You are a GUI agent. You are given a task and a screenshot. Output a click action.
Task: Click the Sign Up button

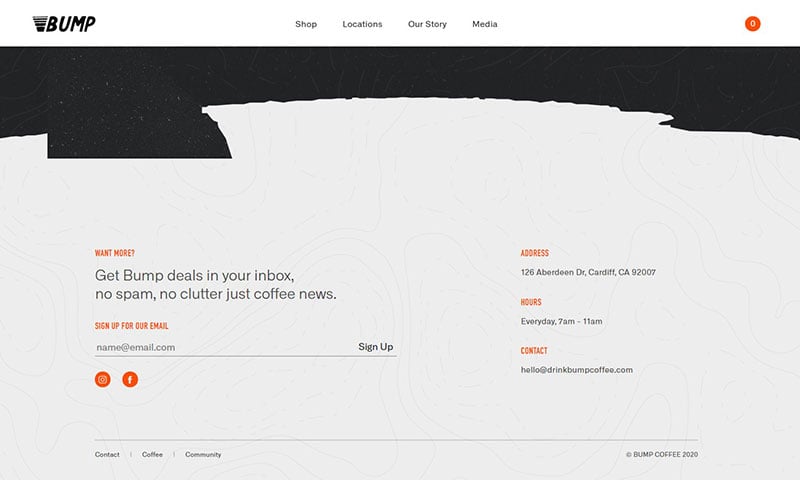click(x=376, y=347)
